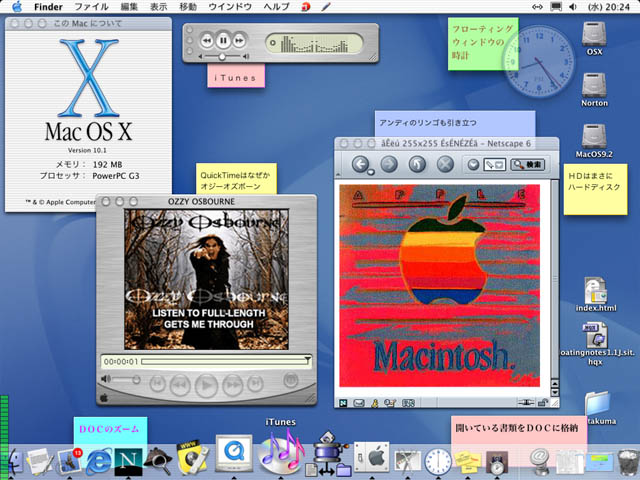Open the Apple menu

17,7
